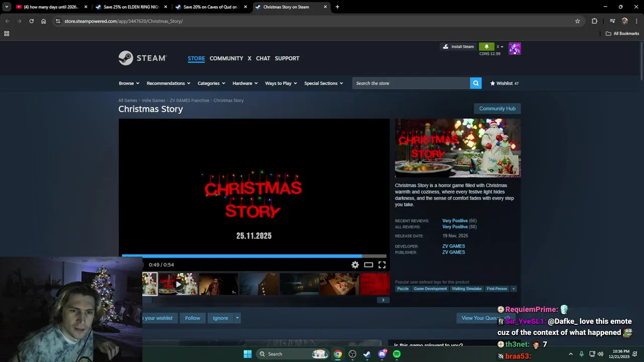Select the second trailer video thumbnail
Image resolution: width=644 pixels, height=362 pixels.
tap(178, 284)
